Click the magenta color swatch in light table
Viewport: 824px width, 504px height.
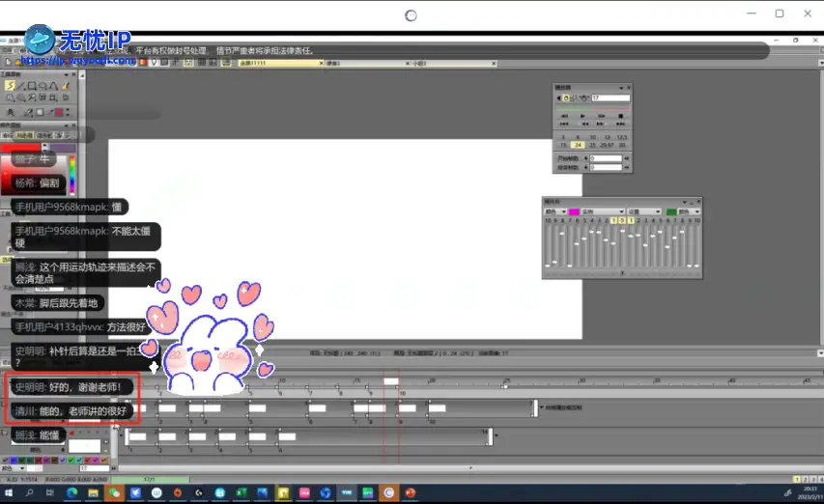574,211
